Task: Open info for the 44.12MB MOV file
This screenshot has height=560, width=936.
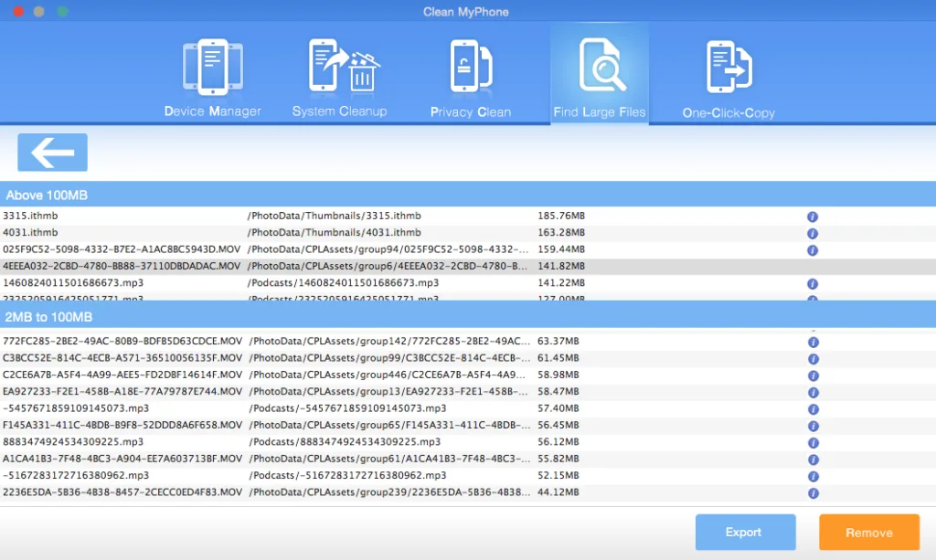Action: [x=813, y=493]
